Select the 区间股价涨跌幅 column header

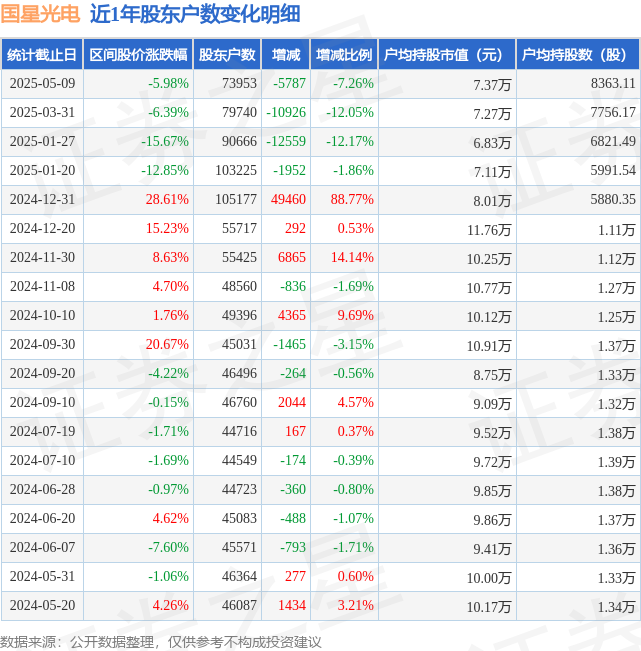click(x=138, y=54)
